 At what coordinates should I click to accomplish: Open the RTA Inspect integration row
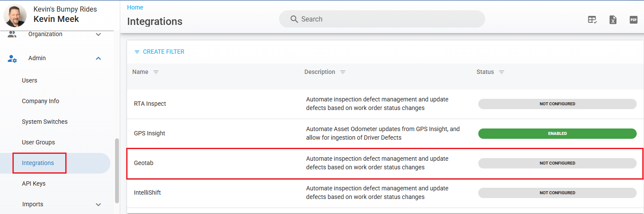point(150,104)
